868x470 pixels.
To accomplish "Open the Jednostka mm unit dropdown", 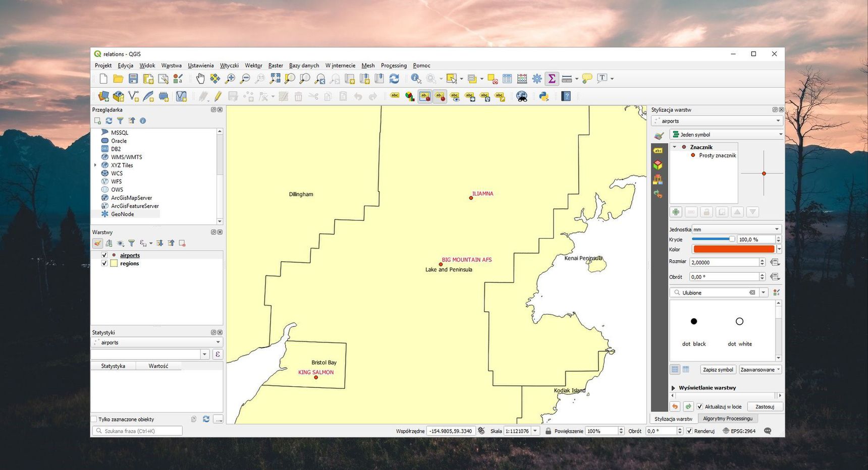I will click(x=736, y=229).
